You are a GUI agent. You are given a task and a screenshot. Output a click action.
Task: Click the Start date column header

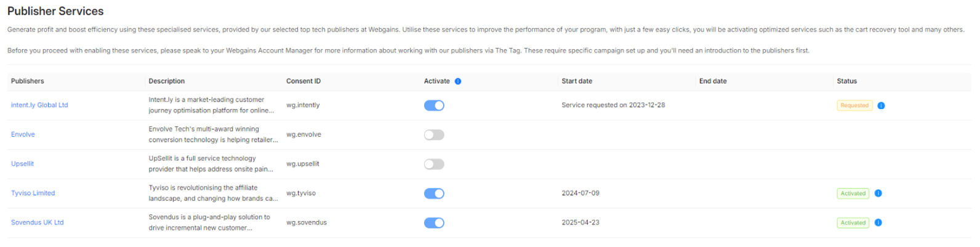point(577,81)
